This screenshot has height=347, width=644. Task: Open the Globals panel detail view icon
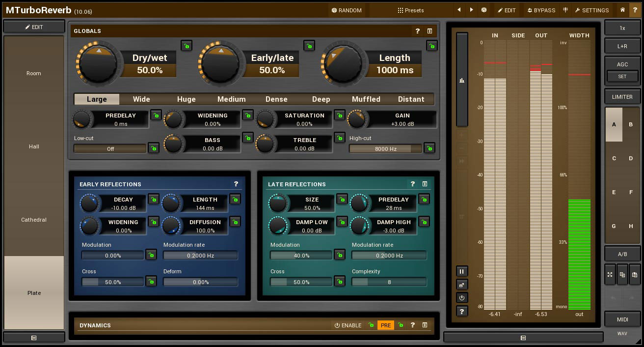429,30
